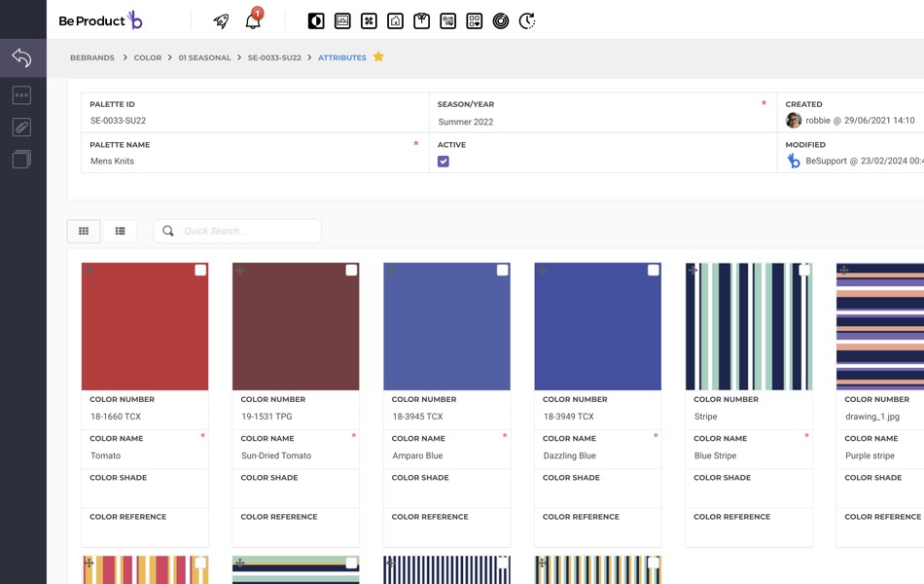Screen dimensions: 924x584
Task: Click the quick search magnifier icon
Action: [x=168, y=231]
